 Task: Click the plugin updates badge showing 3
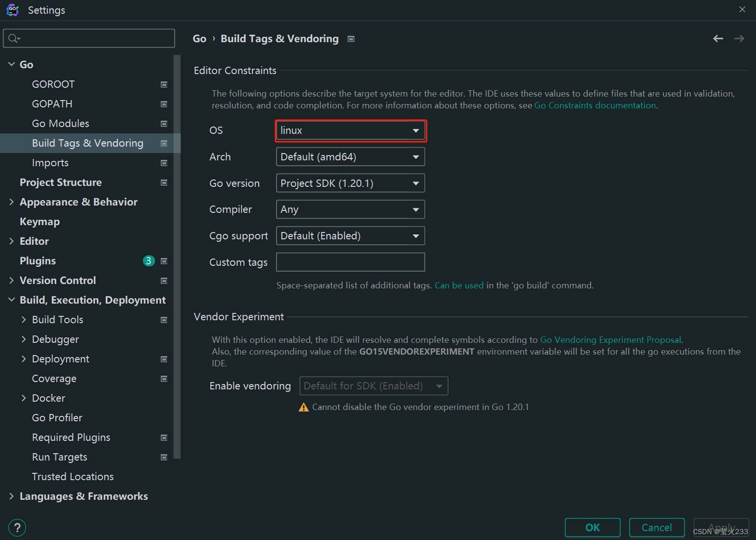tap(149, 261)
